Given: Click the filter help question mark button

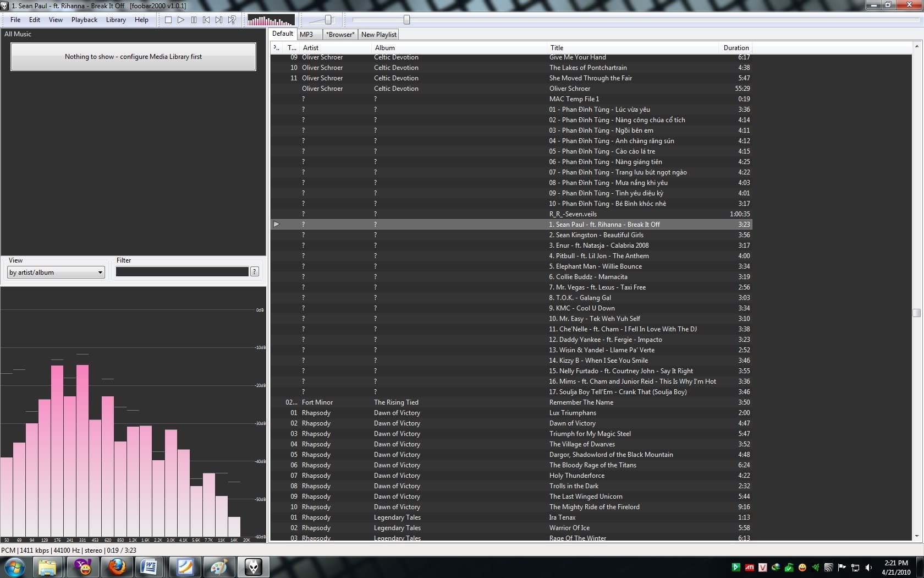Looking at the screenshot, I should 255,271.
